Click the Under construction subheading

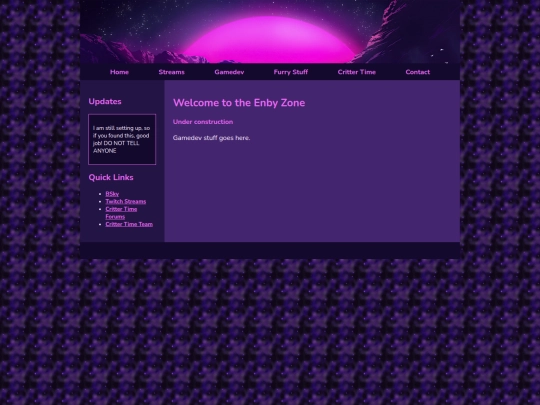click(203, 122)
